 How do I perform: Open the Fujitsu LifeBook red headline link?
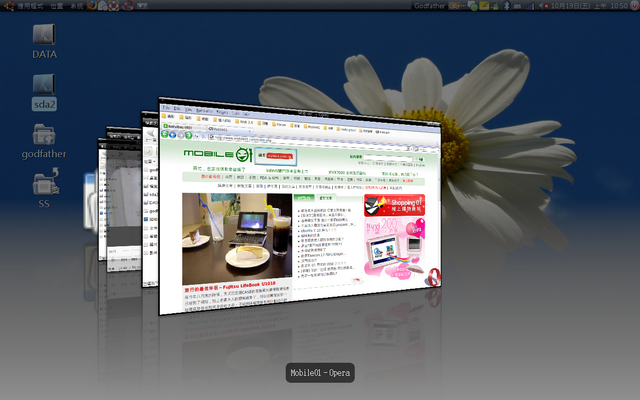click(230, 287)
